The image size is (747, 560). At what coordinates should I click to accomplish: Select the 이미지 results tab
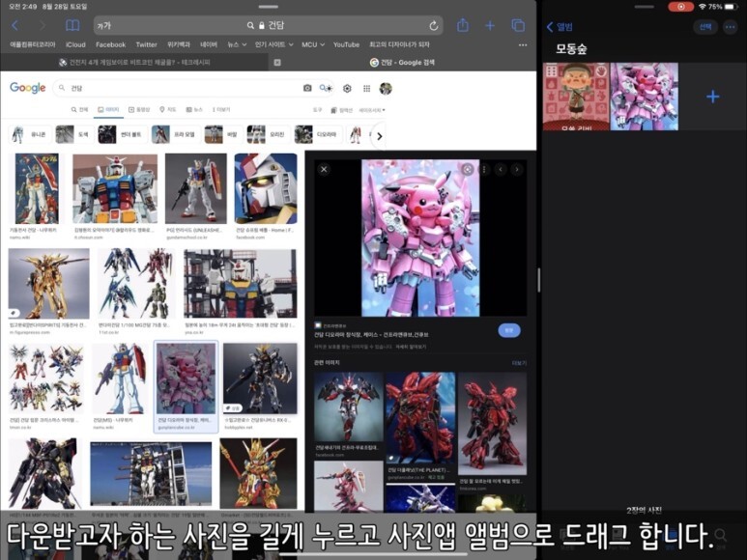(x=108, y=109)
